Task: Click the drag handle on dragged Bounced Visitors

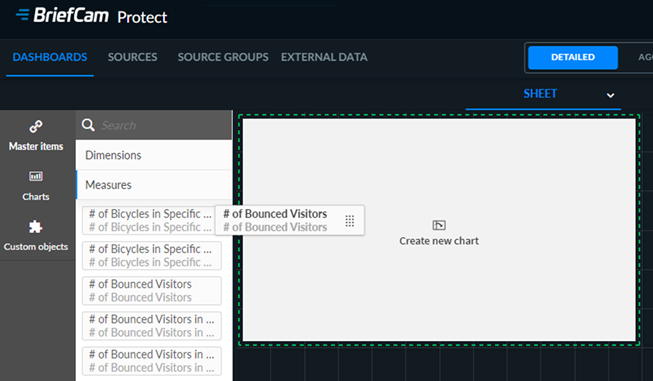Action: click(350, 221)
